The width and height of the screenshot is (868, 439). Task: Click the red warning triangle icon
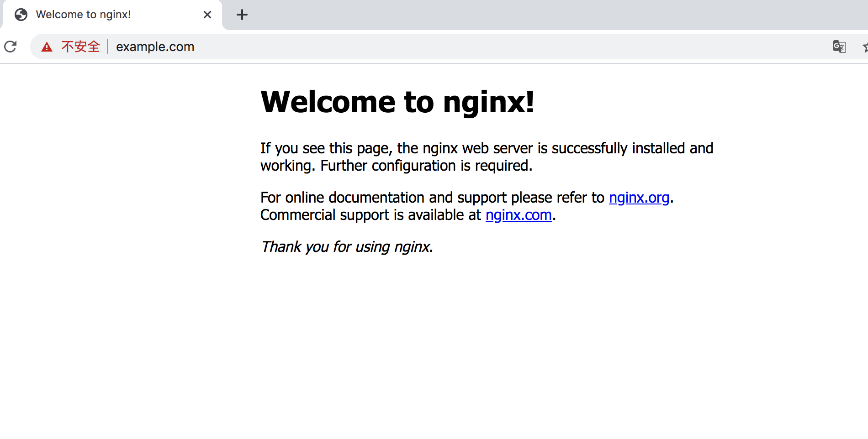(x=47, y=47)
